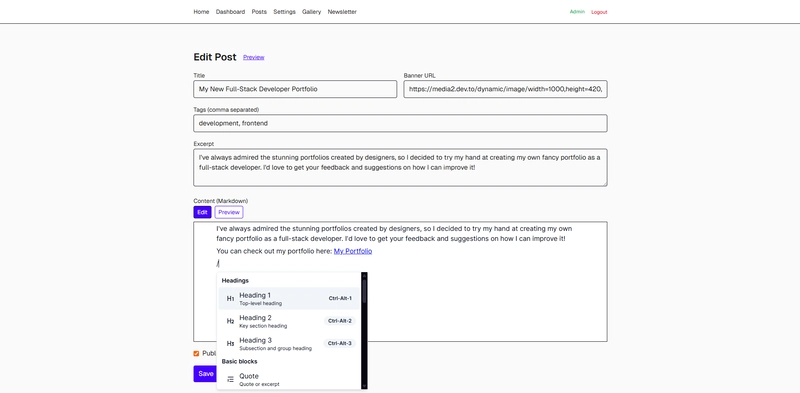
Task: Select Heading 3 from the slash menu
Action: (x=289, y=343)
